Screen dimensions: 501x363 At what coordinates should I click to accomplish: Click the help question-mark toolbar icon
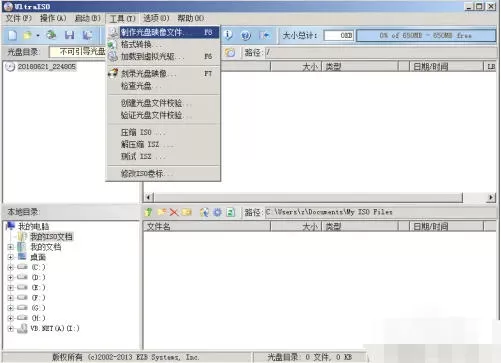[x=246, y=35]
